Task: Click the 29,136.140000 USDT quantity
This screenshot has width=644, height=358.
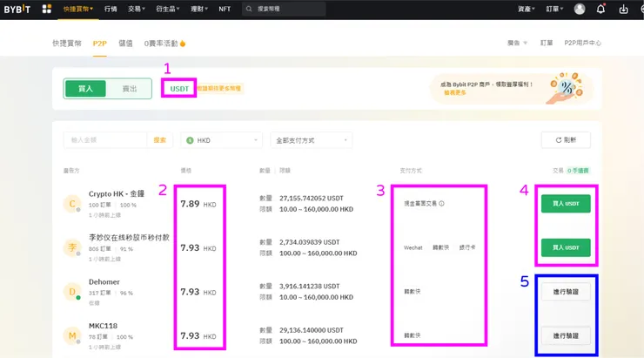Action: click(x=312, y=330)
